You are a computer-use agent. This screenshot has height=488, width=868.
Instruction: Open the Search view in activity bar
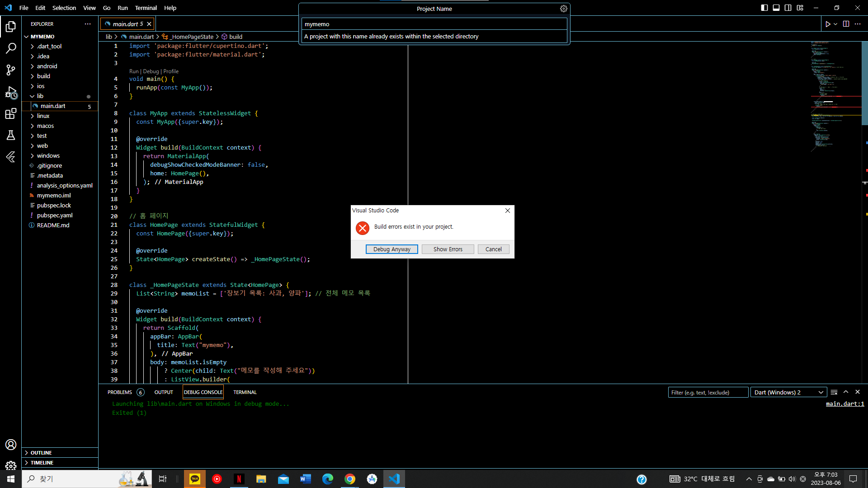click(11, 48)
